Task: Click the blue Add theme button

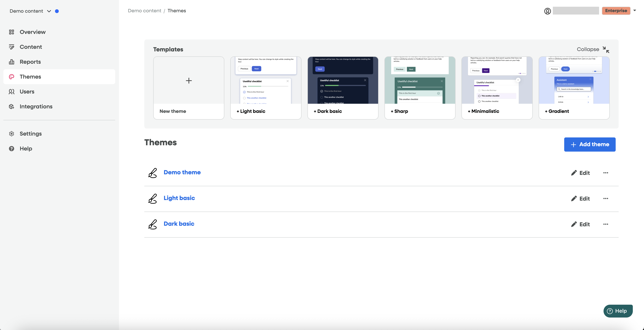Action: (x=590, y=144)
